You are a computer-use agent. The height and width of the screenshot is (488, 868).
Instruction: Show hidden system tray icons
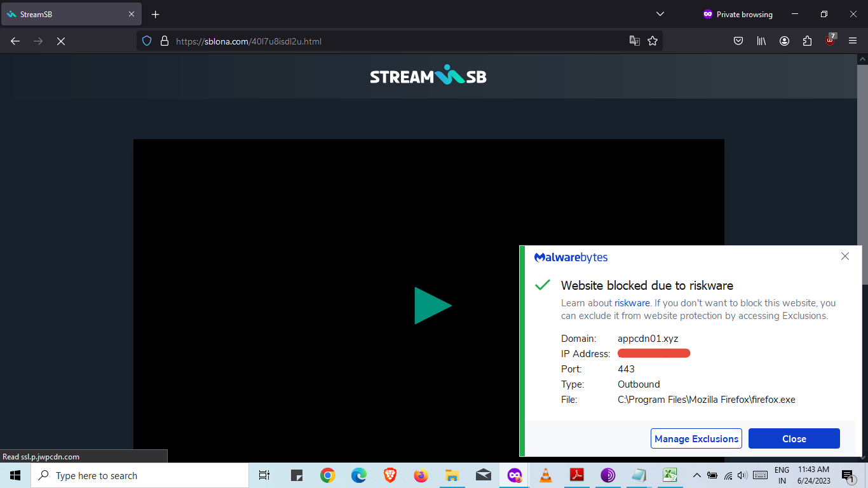click(x=697, y=475)
